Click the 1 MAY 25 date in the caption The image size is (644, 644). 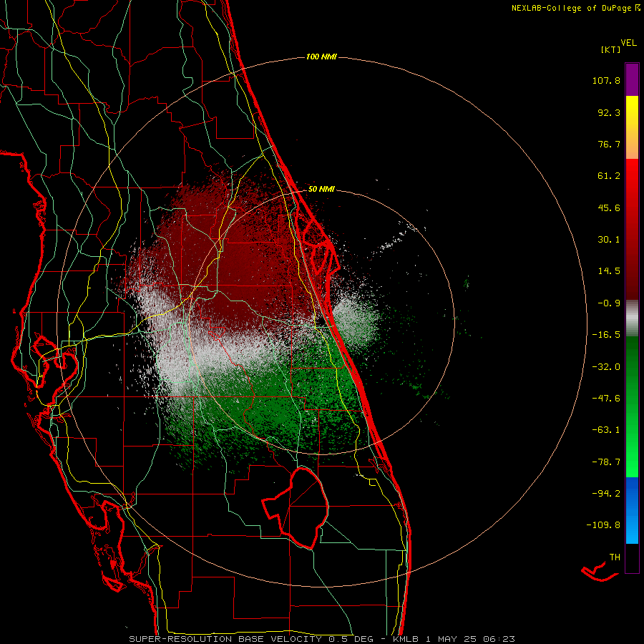452,639
